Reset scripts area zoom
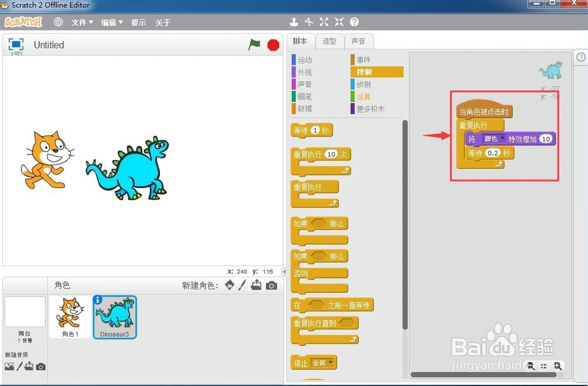Viewport: 588px width, 386px height. click(x=543, y=366)
